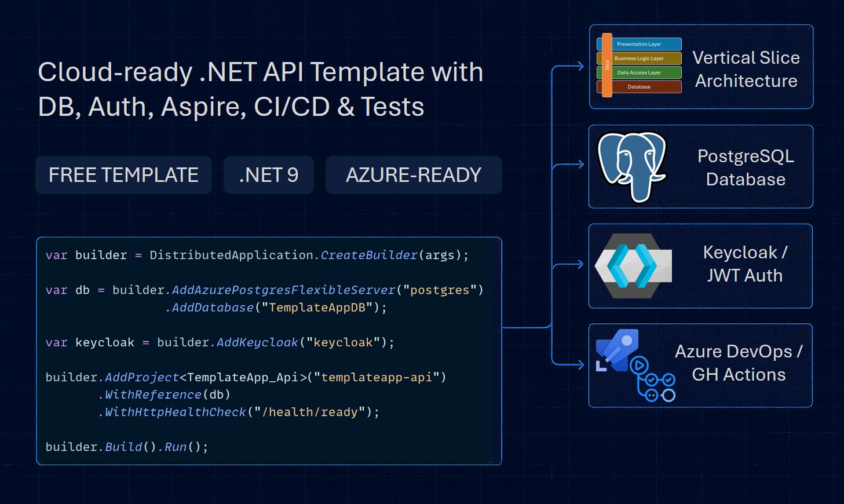844x504 pixels.
Task: Click the WithReference(db) code line
Action: [x=165, y=395]
